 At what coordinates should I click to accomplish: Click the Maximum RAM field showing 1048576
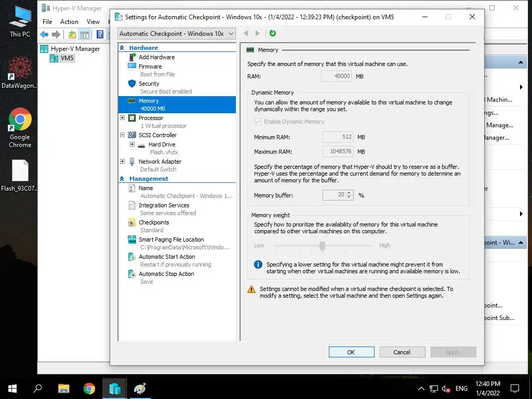click(338, 151)
